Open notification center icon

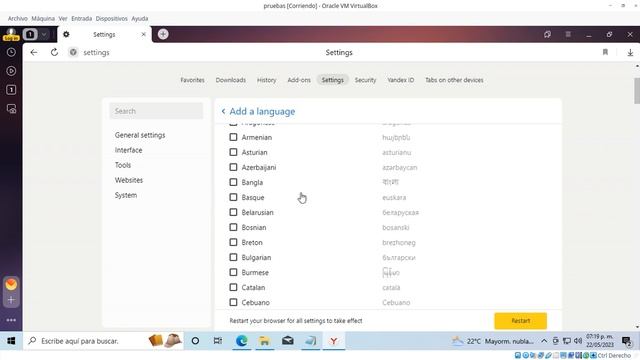(627, 341)
